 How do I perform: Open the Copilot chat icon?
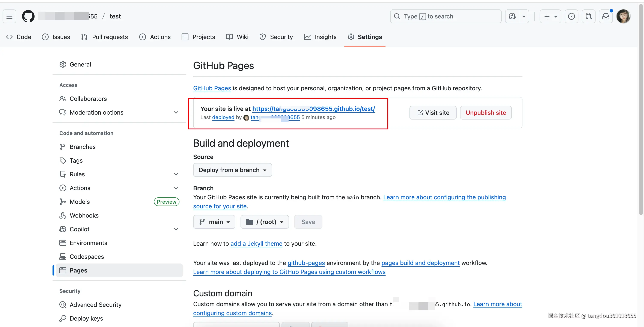pyautogui.click(x=512, y=16)
